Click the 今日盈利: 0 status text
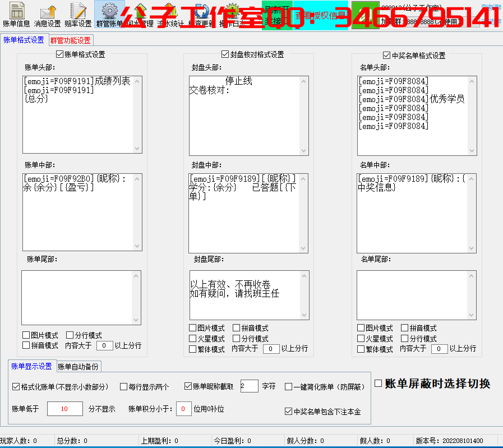The width and height of the screenshot is (503, 448). [233, 441]
